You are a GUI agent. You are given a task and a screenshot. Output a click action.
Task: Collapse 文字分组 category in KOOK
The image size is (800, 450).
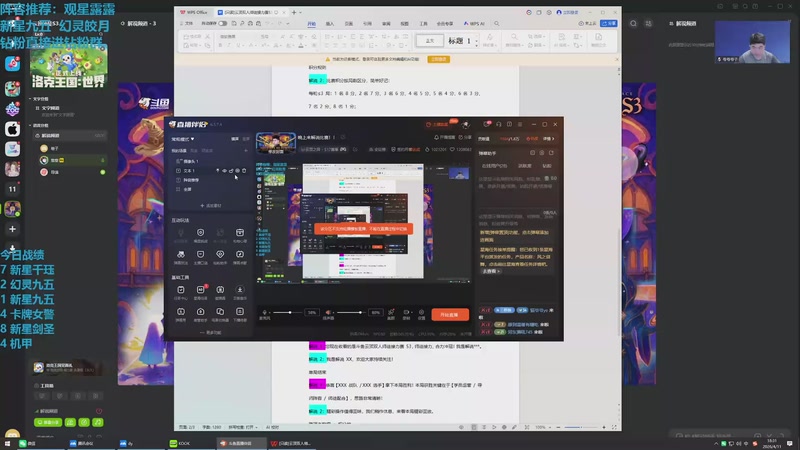click(40, 99)
